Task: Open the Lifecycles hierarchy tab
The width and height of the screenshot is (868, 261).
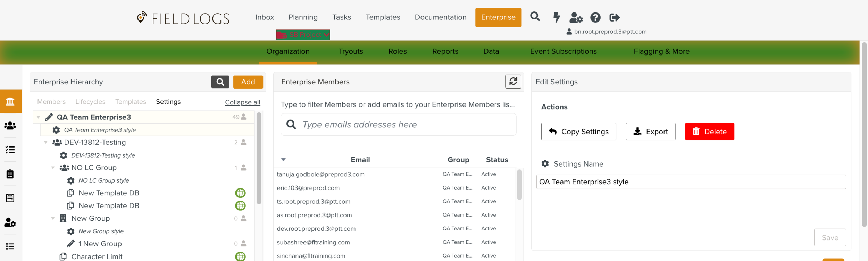Action: 90,102
